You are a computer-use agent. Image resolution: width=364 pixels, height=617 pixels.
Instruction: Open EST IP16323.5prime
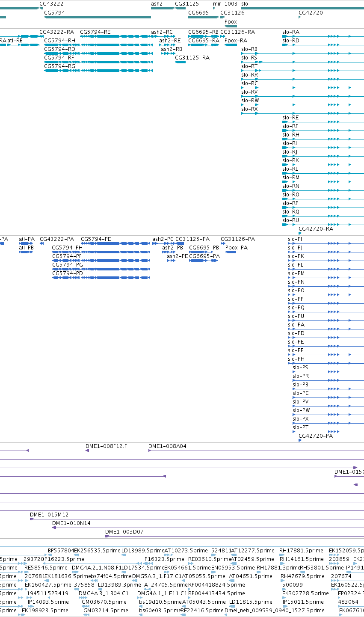pyautogui.click(x=164, y=559)
